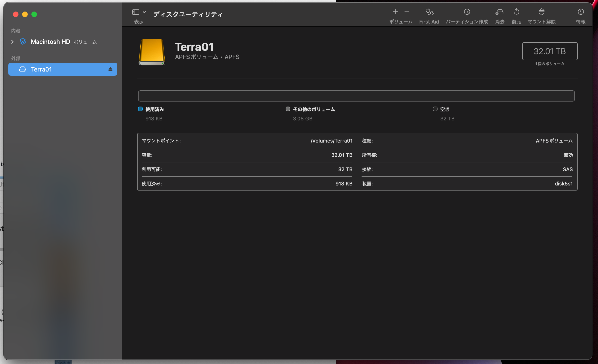Click the blue used-space (使用済み) swatch
The width and height of the screenshot is (598, 364).
pyautogui.click(x=140, y=109)
